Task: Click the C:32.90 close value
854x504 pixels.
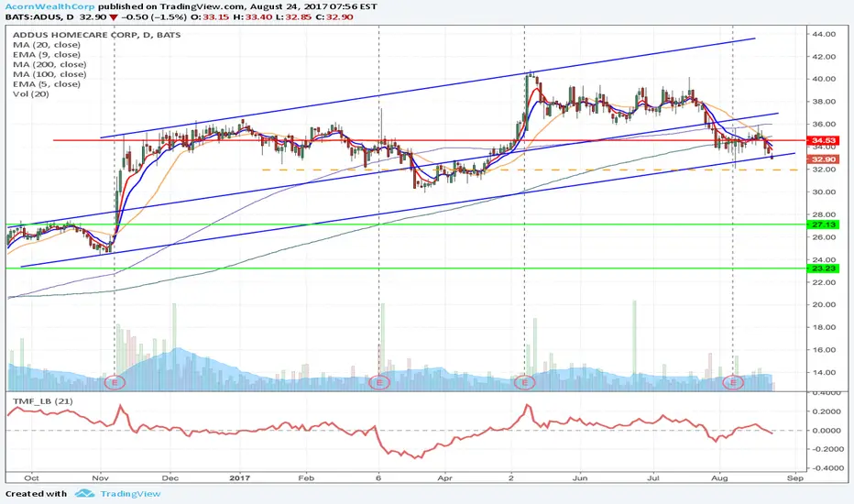Action: click(334, 16)
